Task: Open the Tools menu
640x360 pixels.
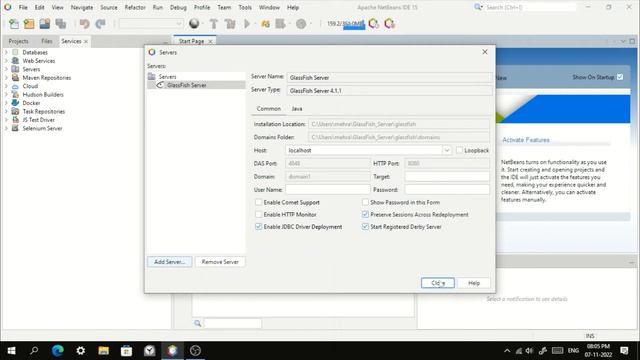Action: point(245,7)
